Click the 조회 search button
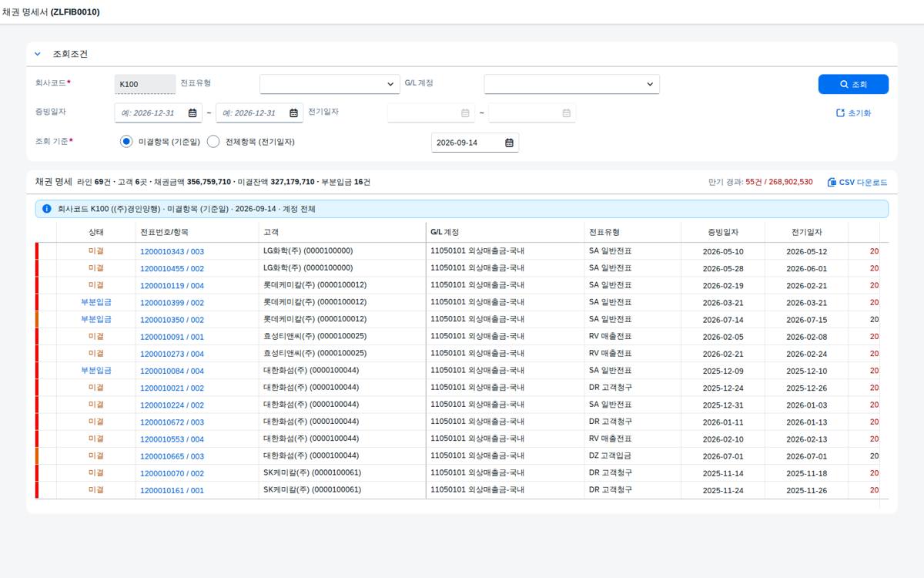 point(853,84)
